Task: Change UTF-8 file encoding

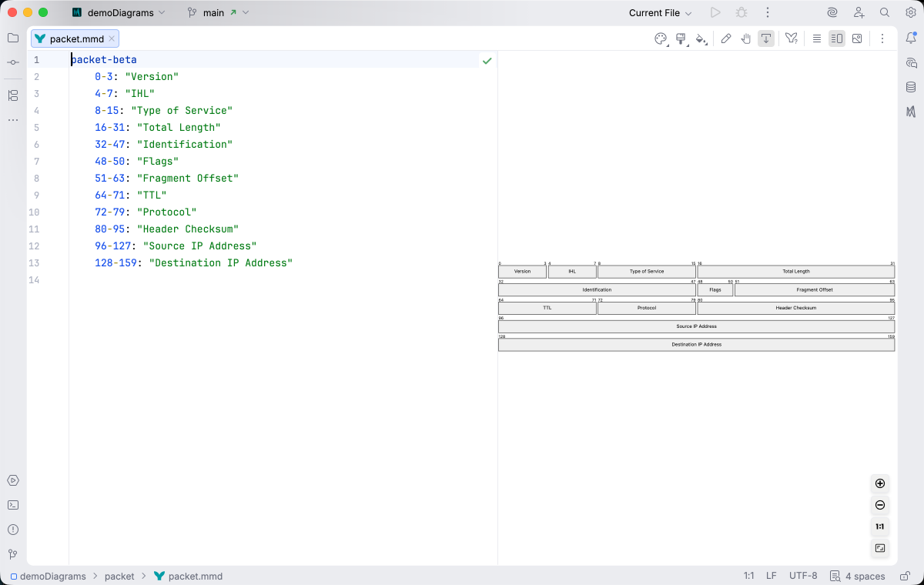Action: [x=803, y=576]
